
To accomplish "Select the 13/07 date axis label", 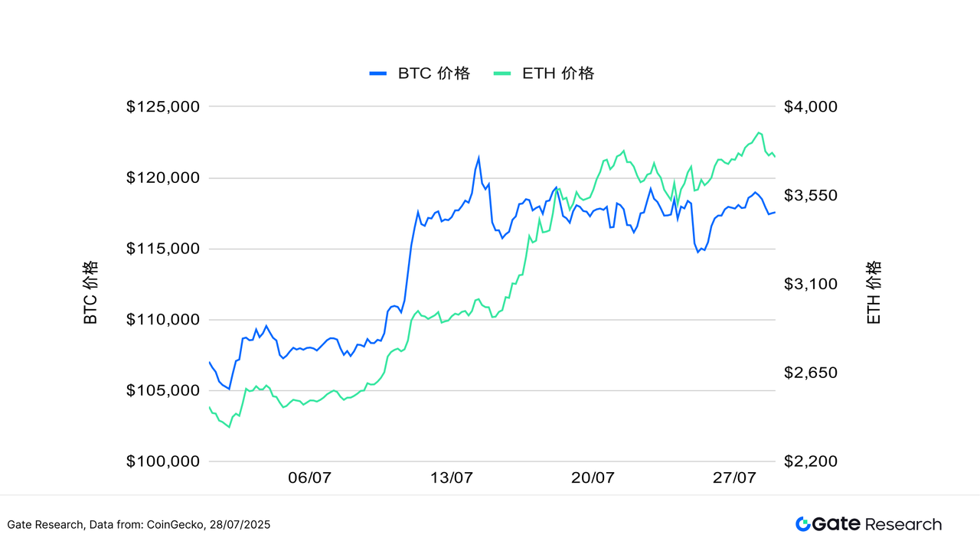I will [x=451, y=478].
